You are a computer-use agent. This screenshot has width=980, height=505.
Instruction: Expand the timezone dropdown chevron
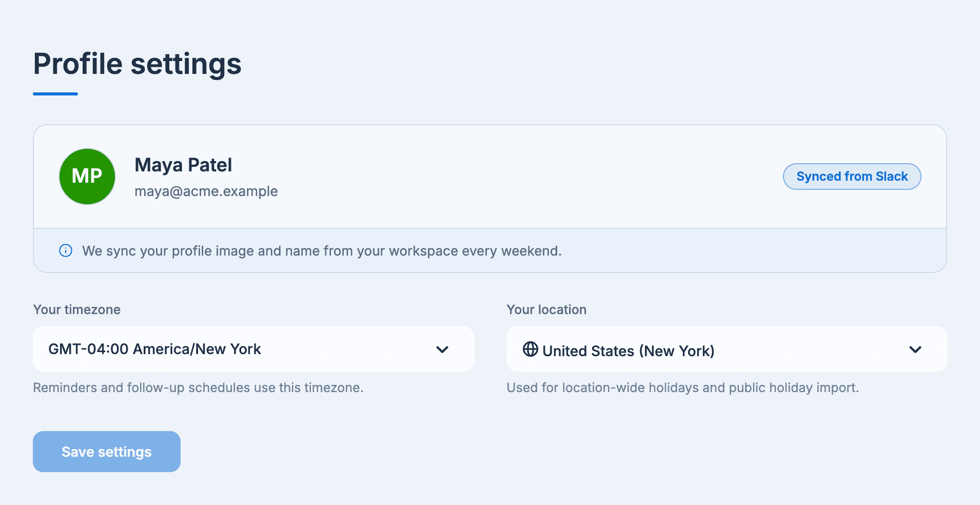442,349
